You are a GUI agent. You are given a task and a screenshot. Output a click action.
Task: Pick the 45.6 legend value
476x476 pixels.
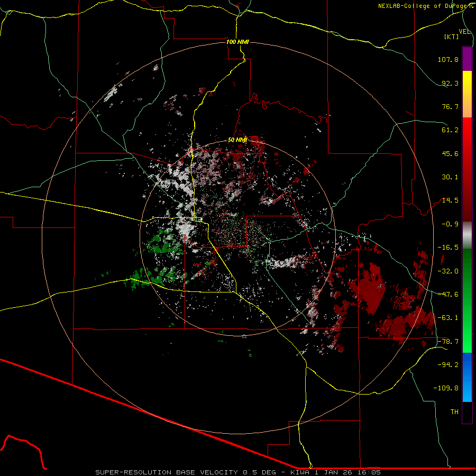pos(450,153)
